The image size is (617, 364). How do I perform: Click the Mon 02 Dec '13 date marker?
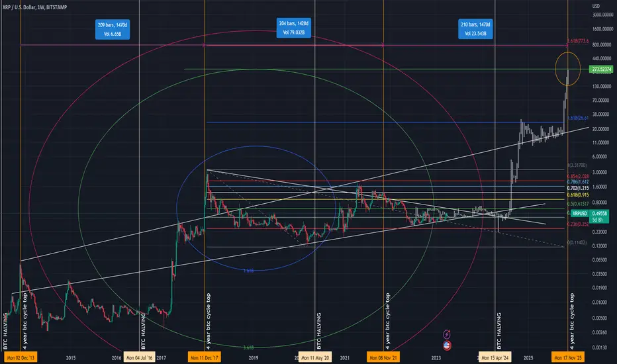pyautogui.click(x=21, y=357)
